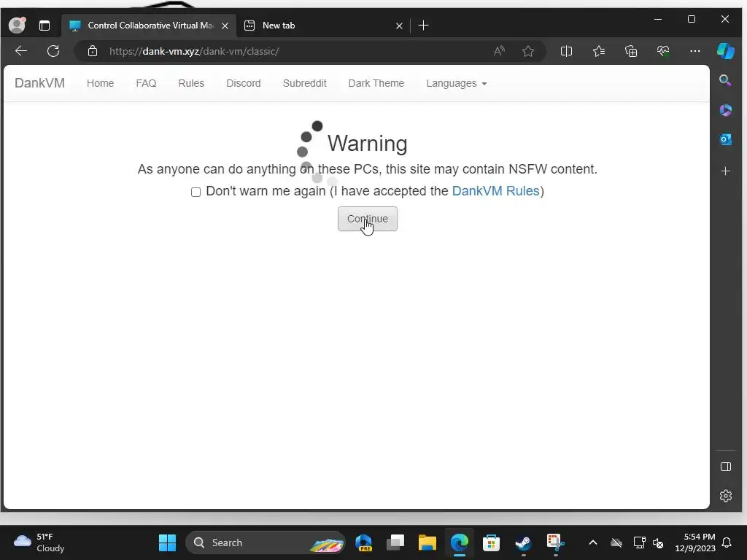Open the tab actions menu icon
The width and height of the screenshot is (747, 560).
(44, 26)
